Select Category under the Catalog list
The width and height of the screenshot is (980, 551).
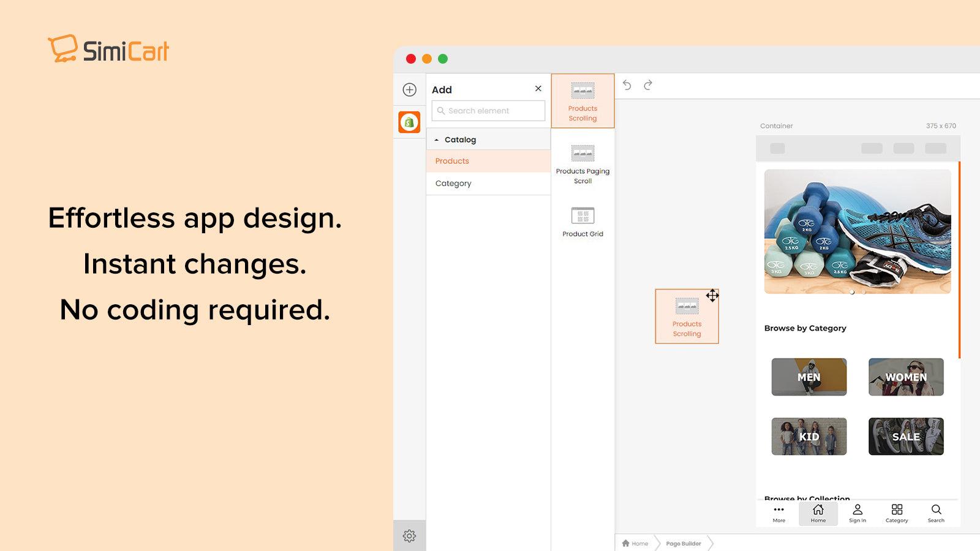[x=453, y=183]
